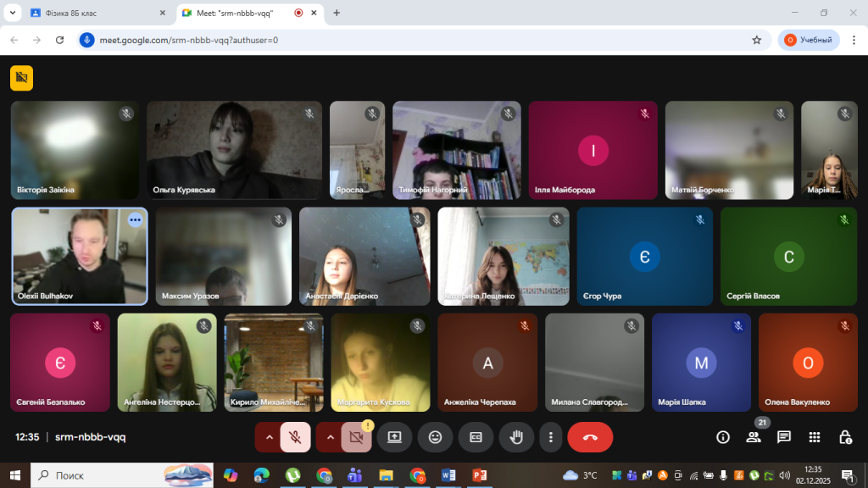Open the Windows Start menu
The height and width of the screenshot is (488, 868).
tap(15, 475)
